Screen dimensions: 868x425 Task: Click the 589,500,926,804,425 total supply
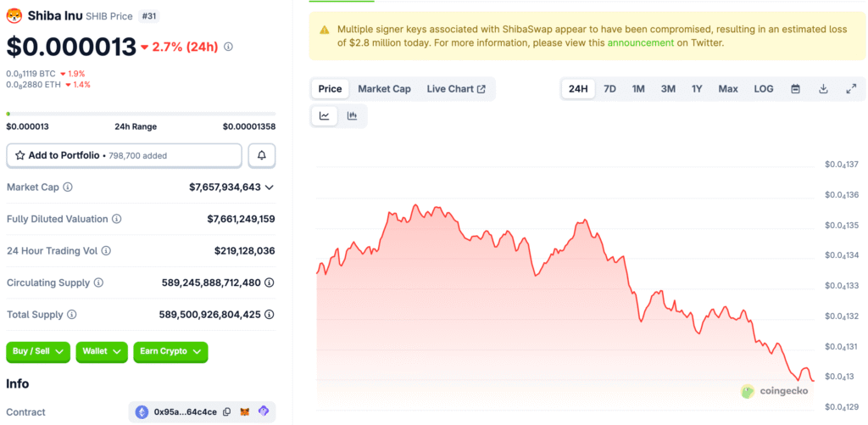[210, 315]
